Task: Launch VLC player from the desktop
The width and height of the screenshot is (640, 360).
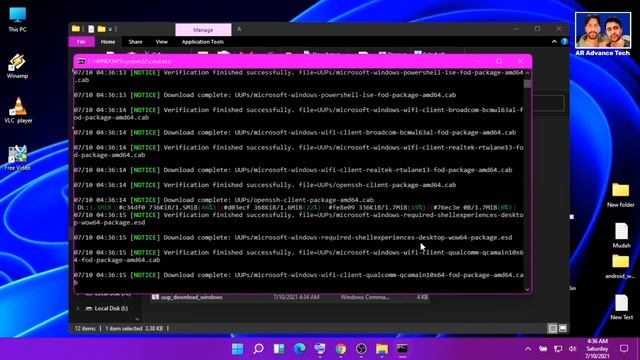Action: (x=18, y=110)
